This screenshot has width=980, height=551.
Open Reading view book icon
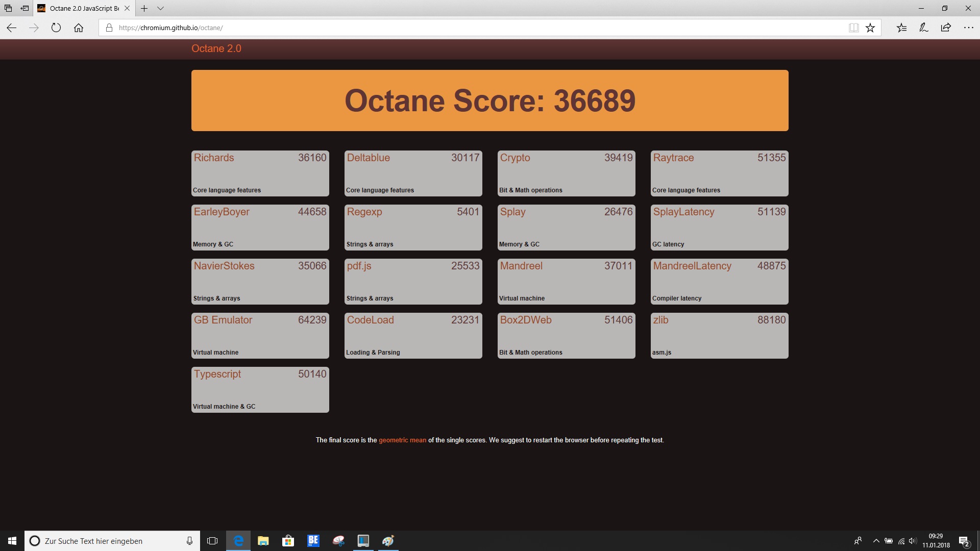(x=853, y=28)
